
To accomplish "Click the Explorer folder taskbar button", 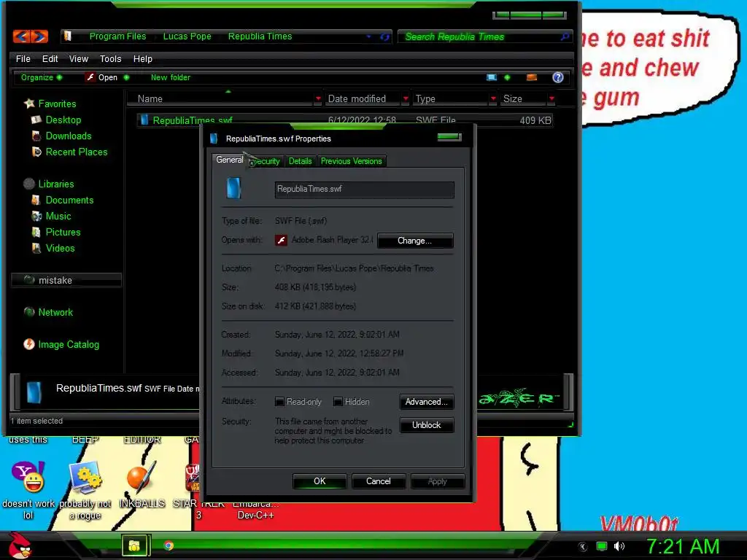I will [135, 545].
